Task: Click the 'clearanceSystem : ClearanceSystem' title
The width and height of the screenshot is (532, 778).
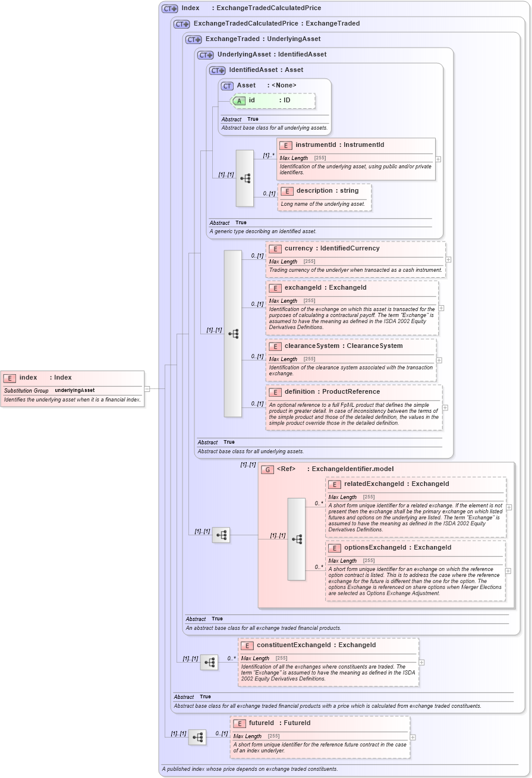Action: point(344,346)
